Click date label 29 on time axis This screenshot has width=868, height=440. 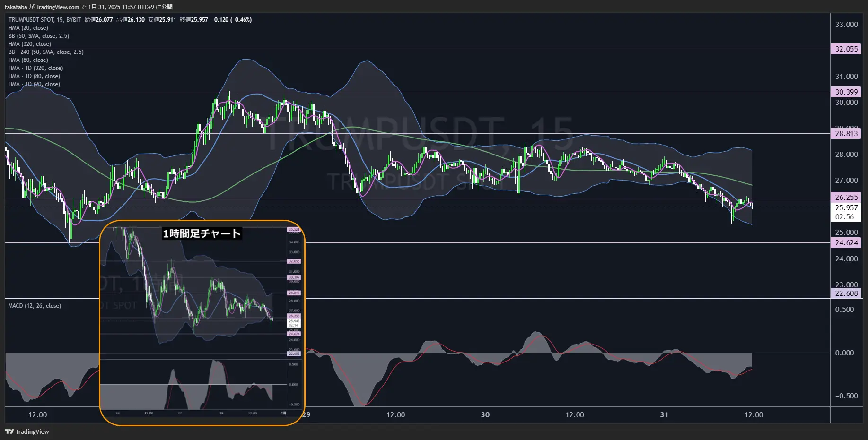[307, 415]
